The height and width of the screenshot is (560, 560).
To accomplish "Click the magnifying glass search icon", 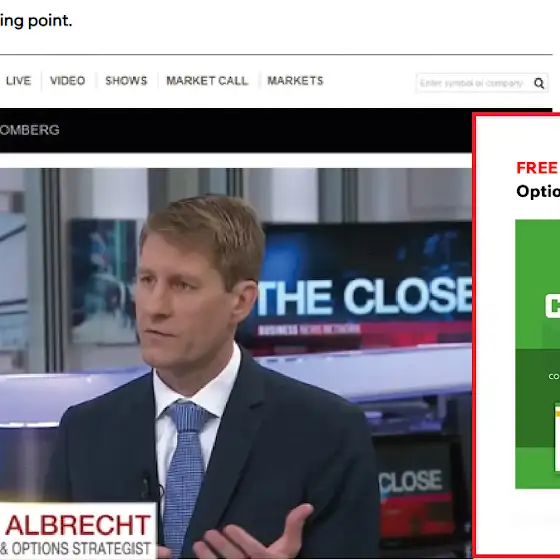I will pyautogui.click(x=539, y=83).
